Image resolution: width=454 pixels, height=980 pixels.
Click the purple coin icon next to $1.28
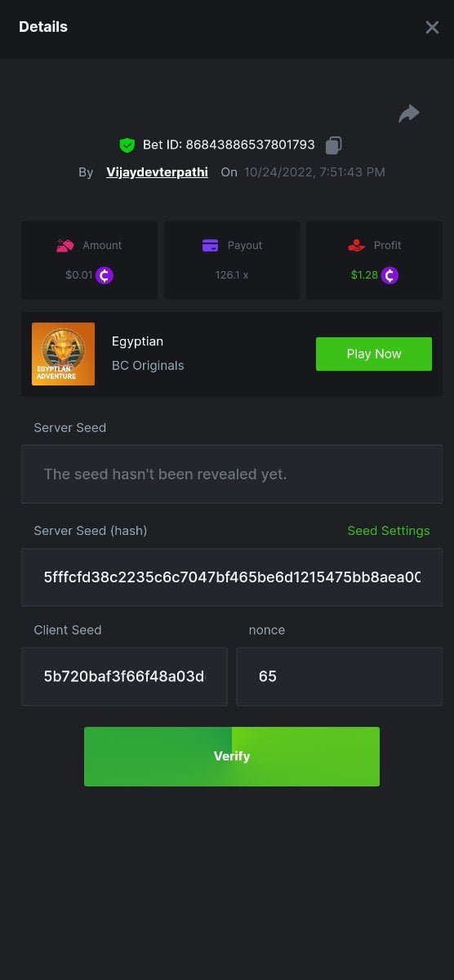coord(389,275)
